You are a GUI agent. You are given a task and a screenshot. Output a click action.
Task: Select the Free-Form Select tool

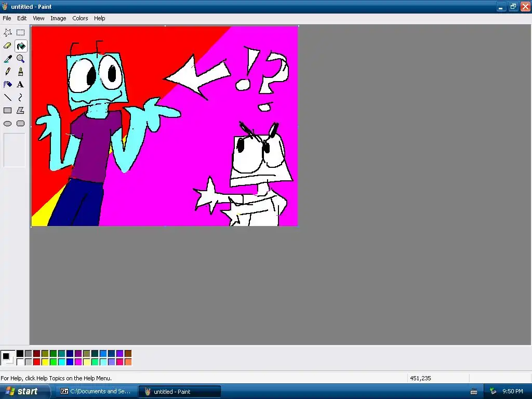(x=7, y=33)
